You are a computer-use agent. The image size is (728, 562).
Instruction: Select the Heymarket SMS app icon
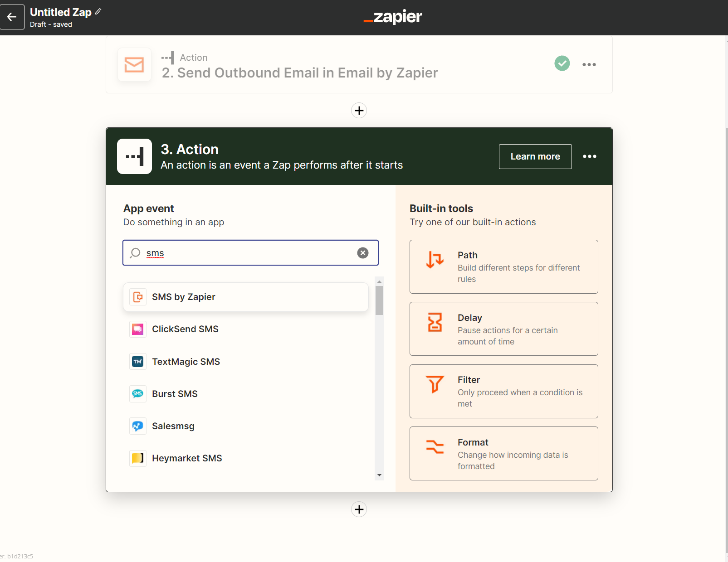(138, 458)
